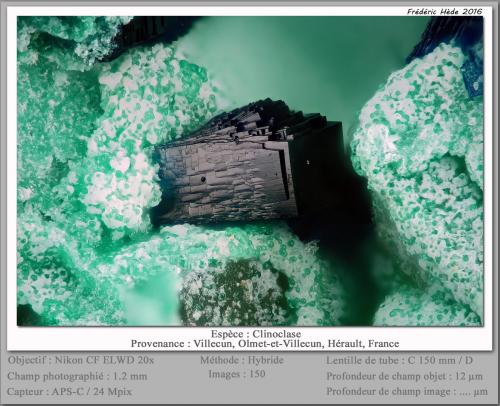Click the Frédéric Hède 2016 credit text

point(445,12)
